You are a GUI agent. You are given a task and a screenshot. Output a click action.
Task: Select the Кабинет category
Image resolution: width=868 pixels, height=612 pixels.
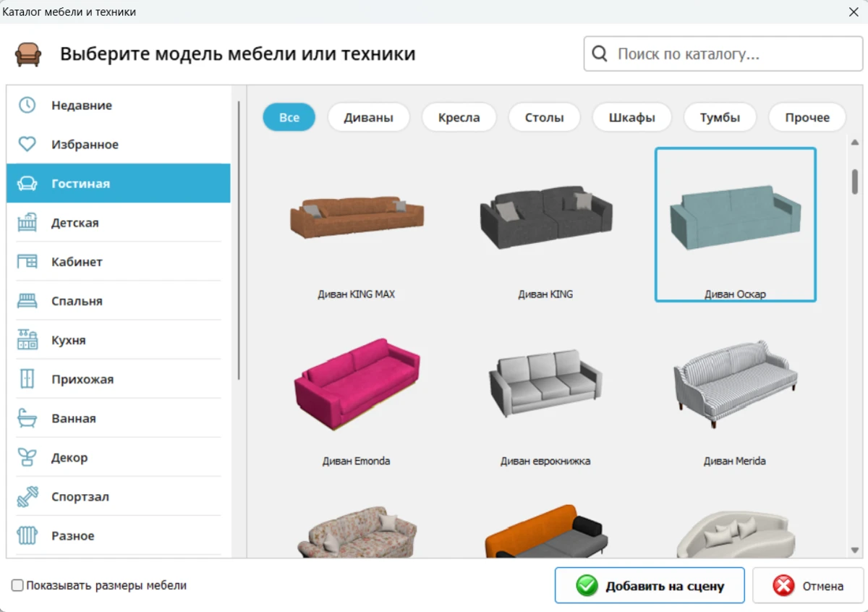tap(119, 262)
